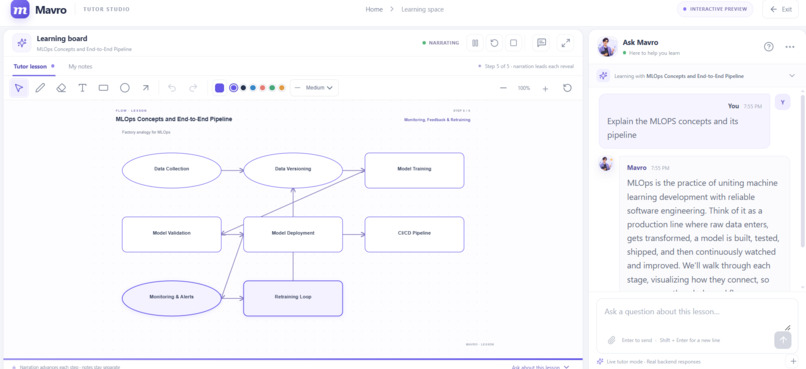Select the Data Collection node
The height and width of the screenshot is (369, 806).
[172, 170]
